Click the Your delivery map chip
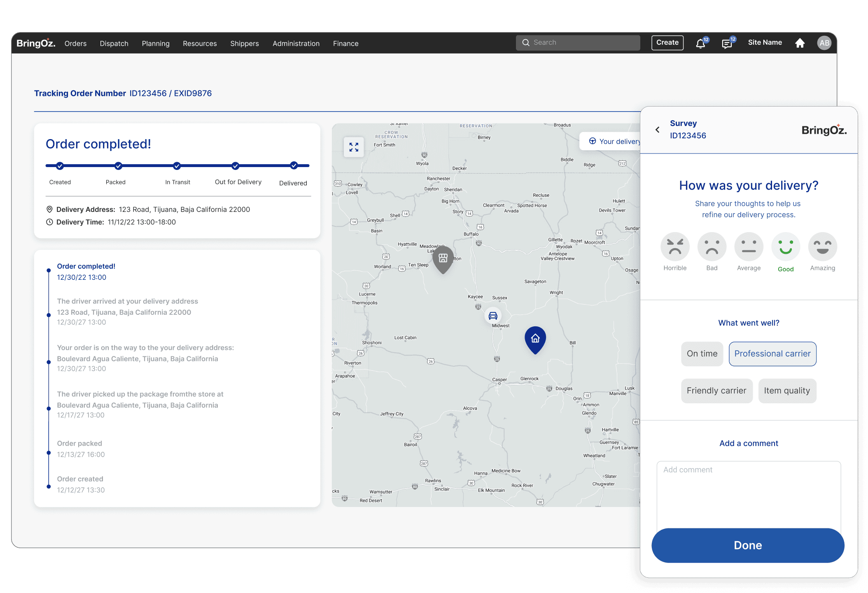This screenshot has height=593, width=868. 610,141
